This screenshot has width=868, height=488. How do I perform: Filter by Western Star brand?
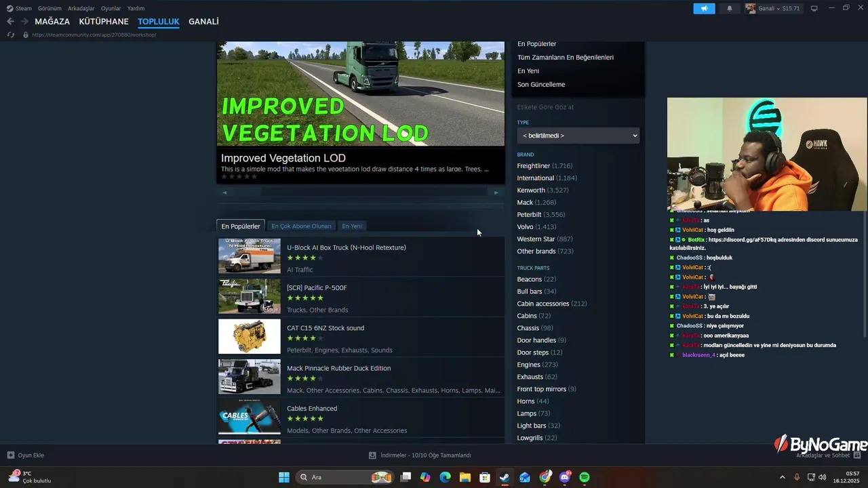[x=545, y=239]
